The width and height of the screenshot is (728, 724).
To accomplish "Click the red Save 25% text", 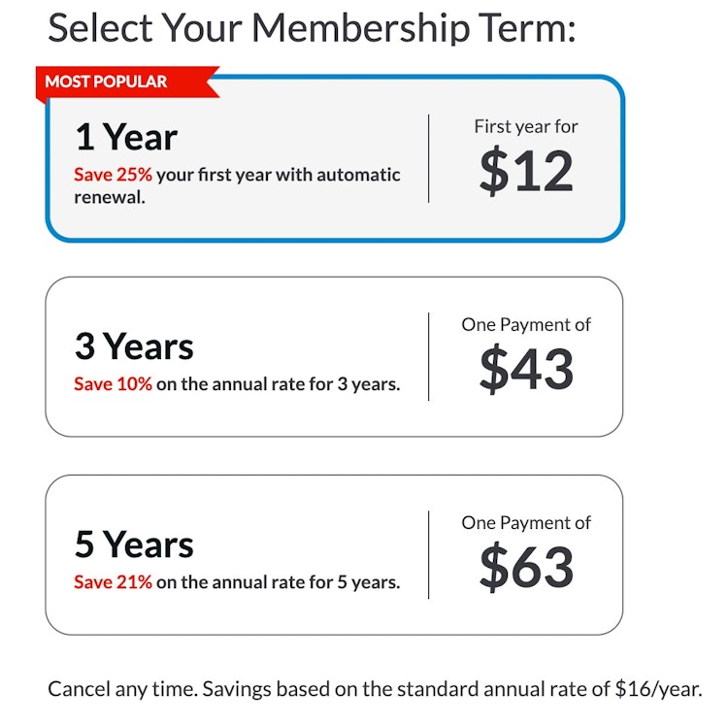I will coord(113,175).
